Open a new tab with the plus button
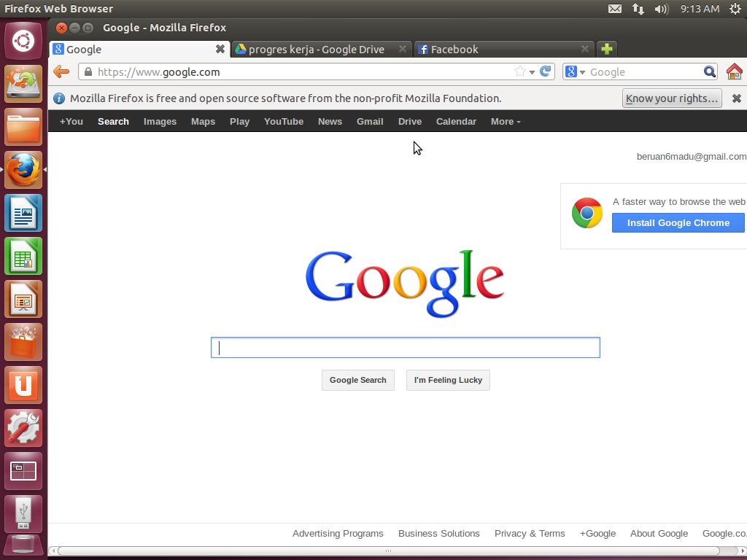This screenshot has width=747, height=560. coord(606,49)
